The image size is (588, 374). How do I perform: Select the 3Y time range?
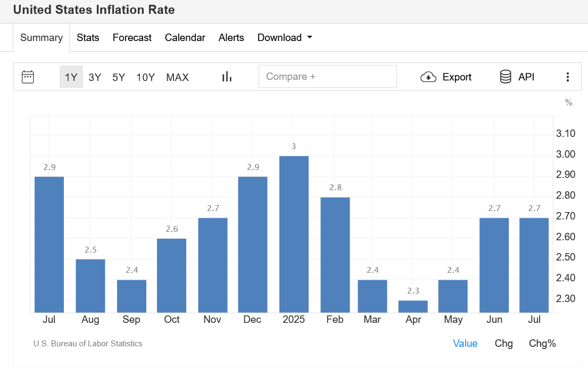pyautogui.click(x=95, y=77)
